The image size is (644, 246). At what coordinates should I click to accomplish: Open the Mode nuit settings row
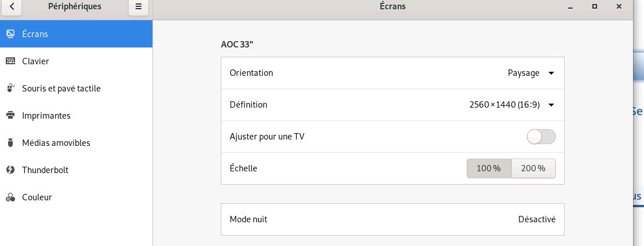(x=392, y=219)
